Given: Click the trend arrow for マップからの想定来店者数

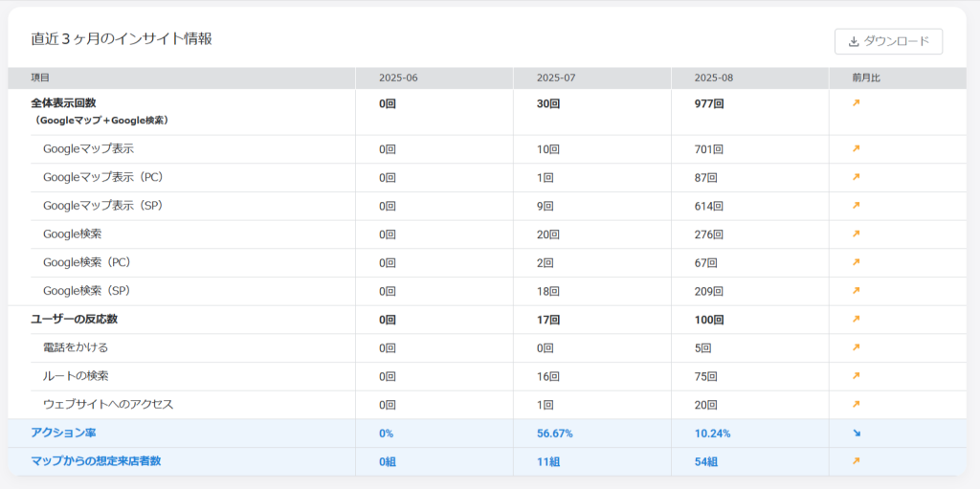Looking at the screenshot, I should pos(857,461).
